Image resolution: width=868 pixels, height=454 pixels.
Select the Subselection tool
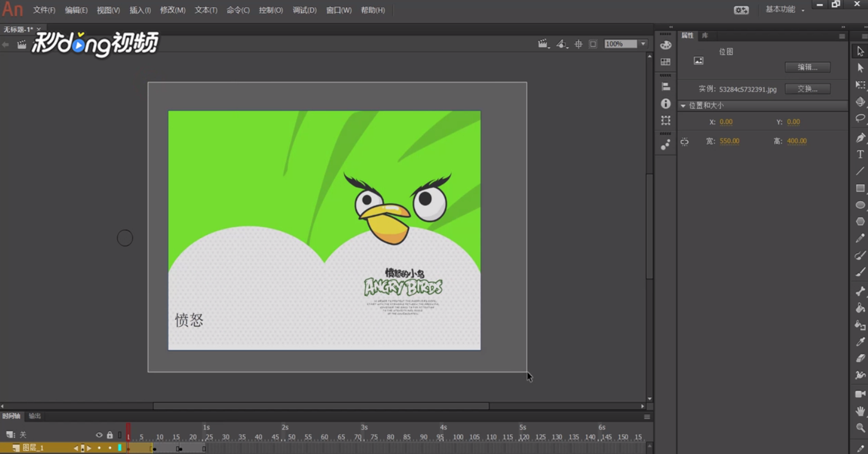pyautogui.click(x=860, y=68)
